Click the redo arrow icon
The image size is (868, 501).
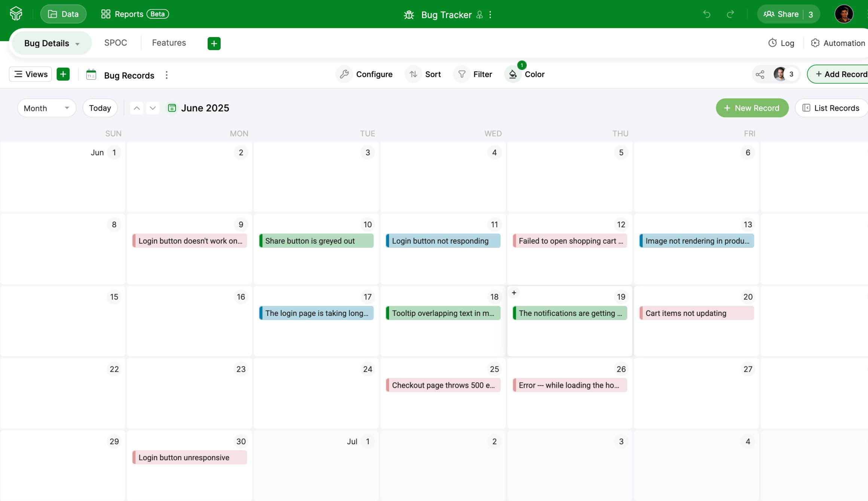(x=730, y=14)
